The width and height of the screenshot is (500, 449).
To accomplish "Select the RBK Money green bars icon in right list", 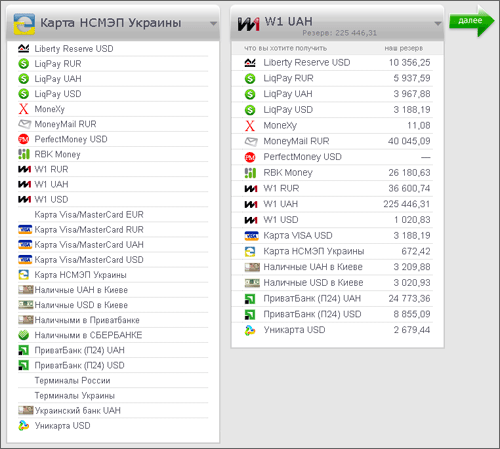I will (x=250, y=173).
